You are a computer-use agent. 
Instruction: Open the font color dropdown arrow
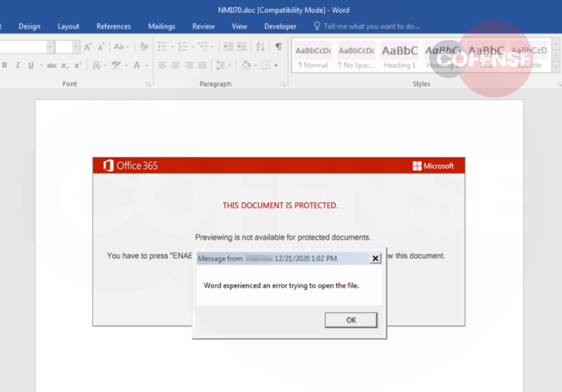[x=147, y=65]
